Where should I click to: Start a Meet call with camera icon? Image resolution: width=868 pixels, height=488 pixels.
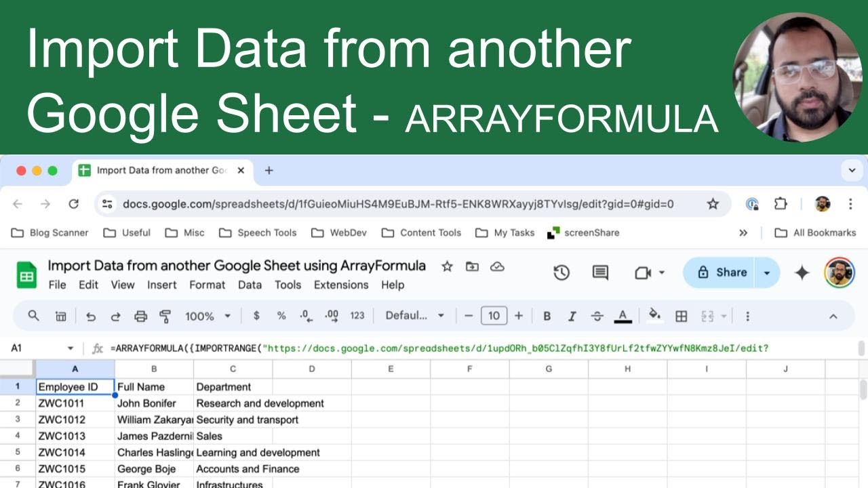(642, 272)
